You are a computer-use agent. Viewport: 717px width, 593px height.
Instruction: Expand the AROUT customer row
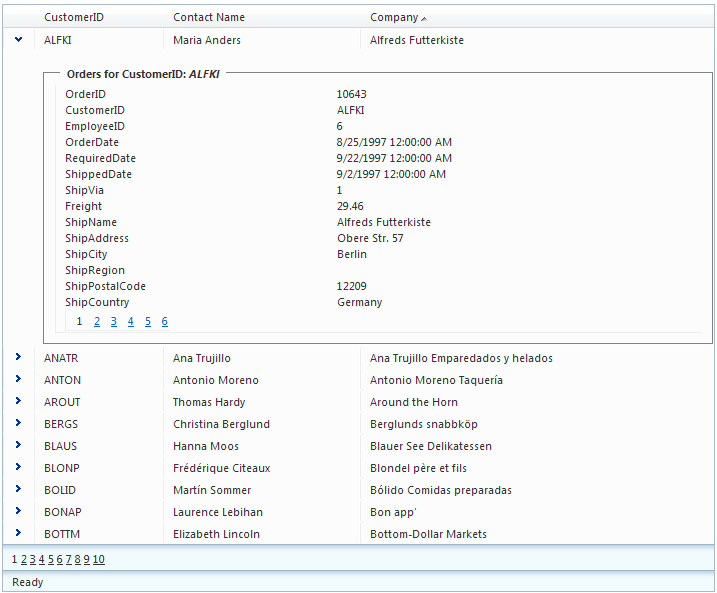click(x=18, y=401)
